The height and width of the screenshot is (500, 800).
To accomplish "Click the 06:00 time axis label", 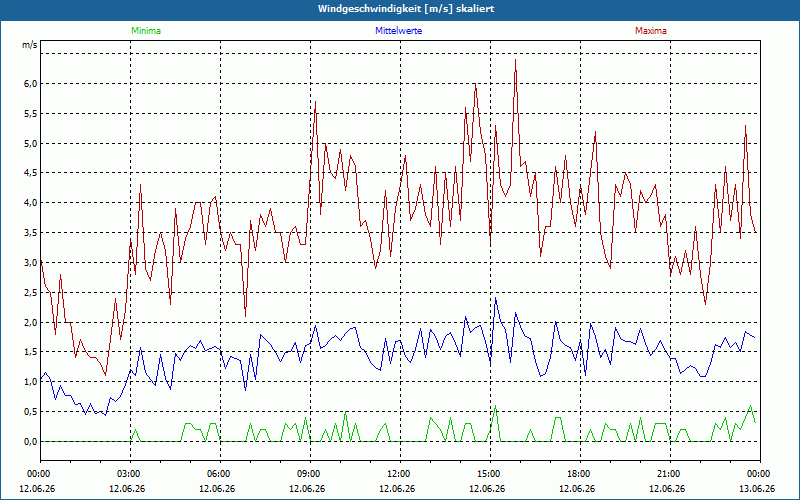I will pos(220,474).
